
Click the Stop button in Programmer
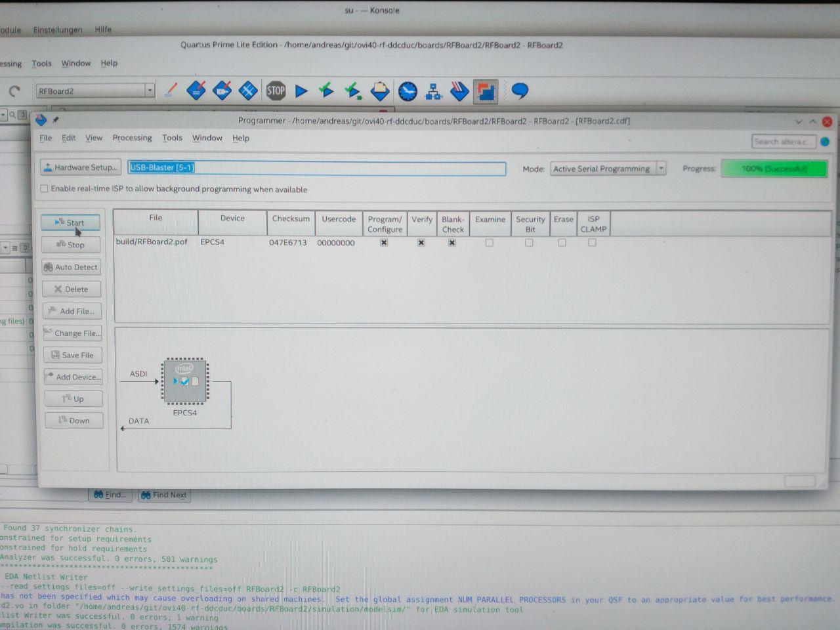pos(71,245)
